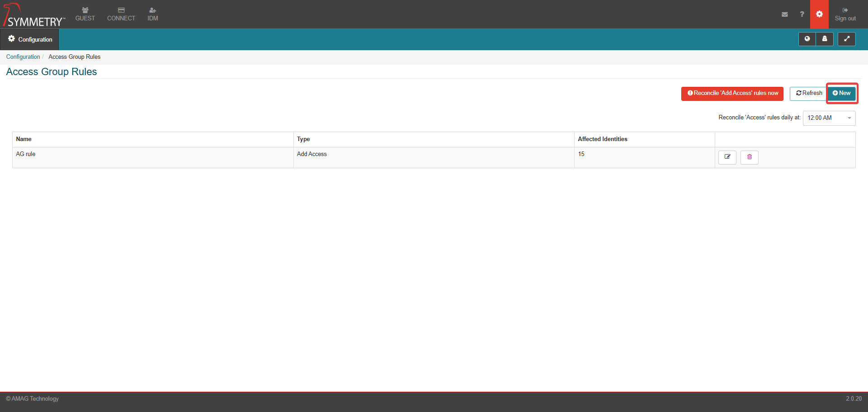Viewport: 868px width, 412px height.
Task: Open the GUEST module menu
Action: point(85,14)
